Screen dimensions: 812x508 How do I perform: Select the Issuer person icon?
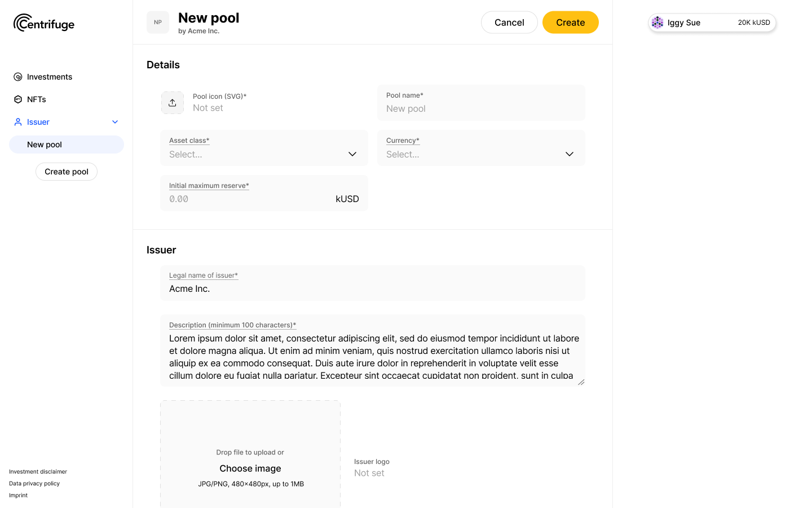(x=17, y=122)
